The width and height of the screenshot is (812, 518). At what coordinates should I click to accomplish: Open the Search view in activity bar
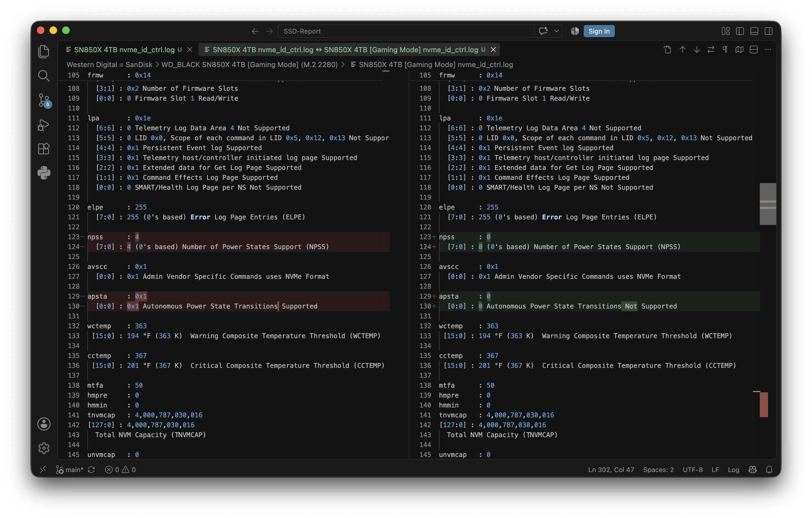tap(44, 76)
